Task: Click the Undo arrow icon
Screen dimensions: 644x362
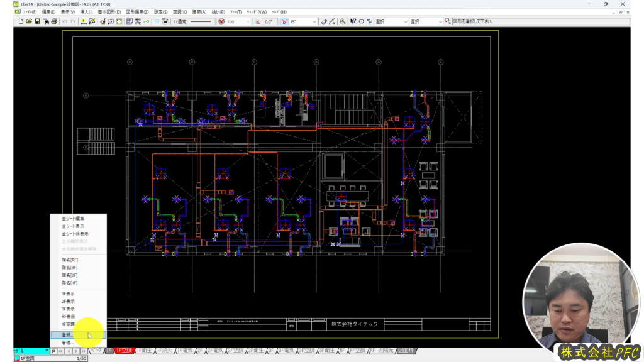Action: 65,21
